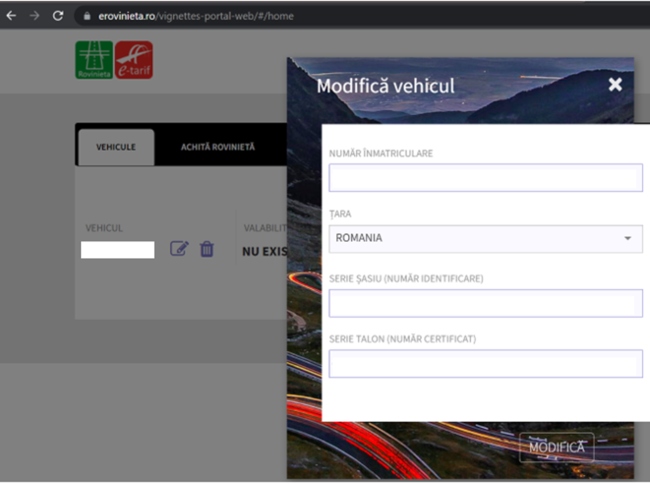Select the vehicle entry under Vehicul
This screenshot has height=486, width=650.
coord(117,250)
